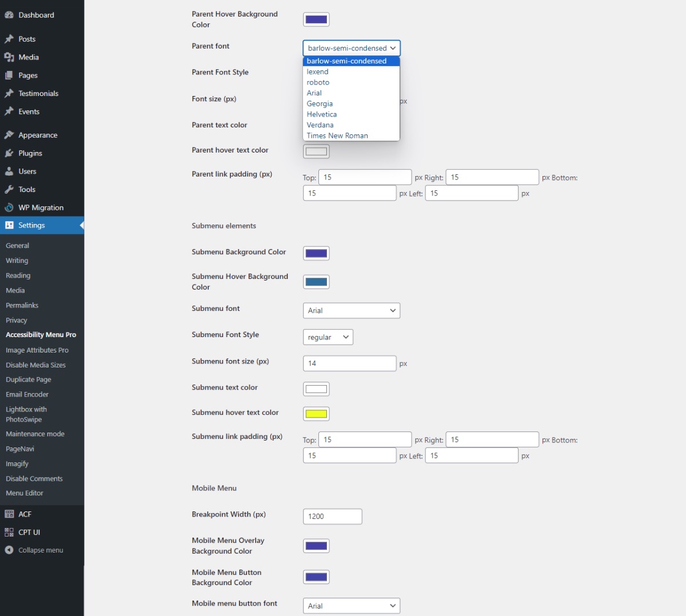Pick Parent Hover Background Color swatch
The width and height of the screenshot is (686, 616).
tap(316, 19)
